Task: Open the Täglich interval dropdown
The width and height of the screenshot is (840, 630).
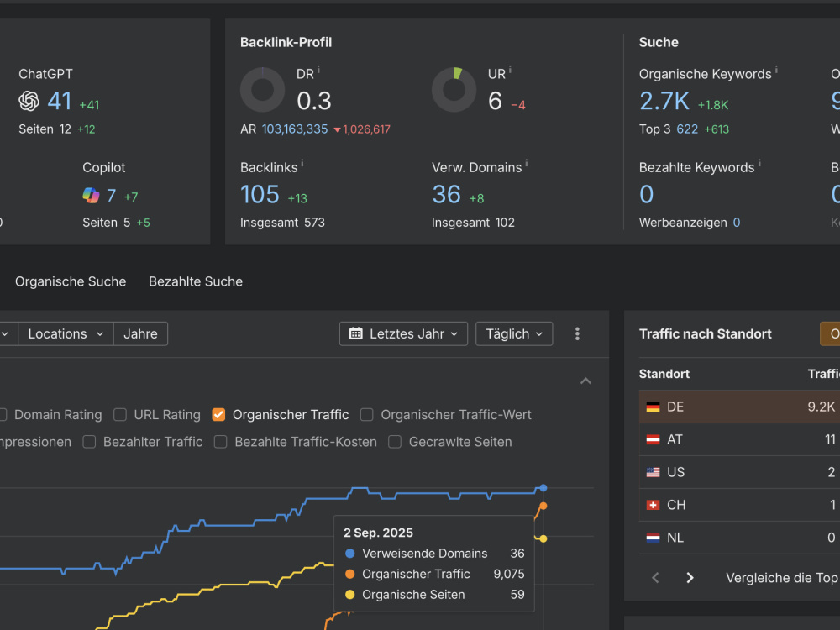Action: pos(514,333)
